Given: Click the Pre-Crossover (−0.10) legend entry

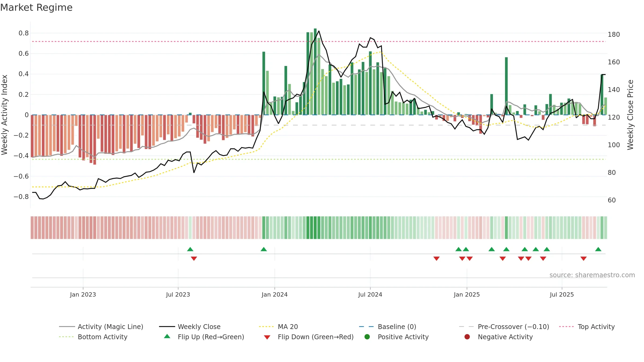Looking at the screenshot, I should click(x=504, y=327).
